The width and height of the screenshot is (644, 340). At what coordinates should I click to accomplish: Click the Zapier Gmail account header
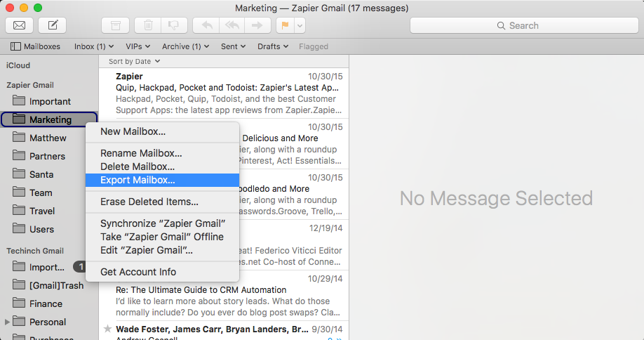point(30,85)
